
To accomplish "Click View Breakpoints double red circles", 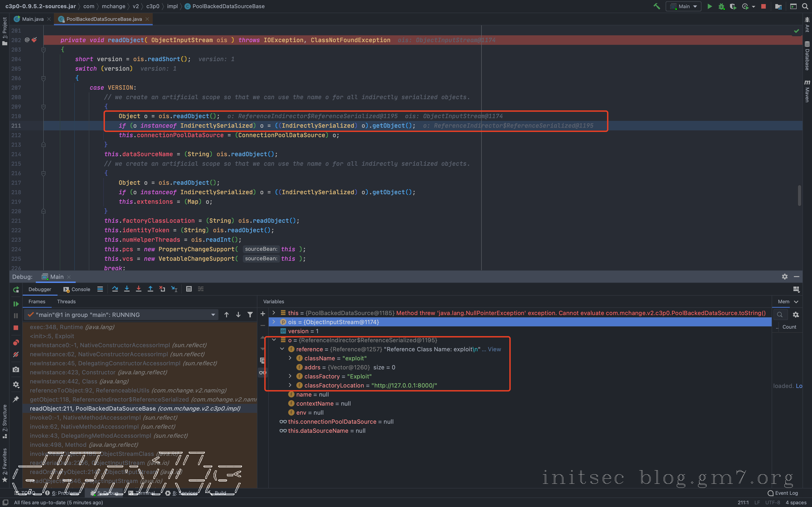I will (x=16, y=343).
